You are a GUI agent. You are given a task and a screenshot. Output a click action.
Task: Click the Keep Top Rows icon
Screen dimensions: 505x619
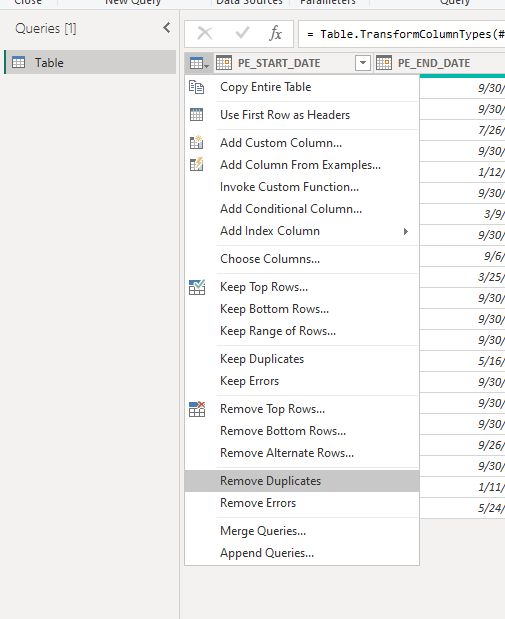point(197,287)
